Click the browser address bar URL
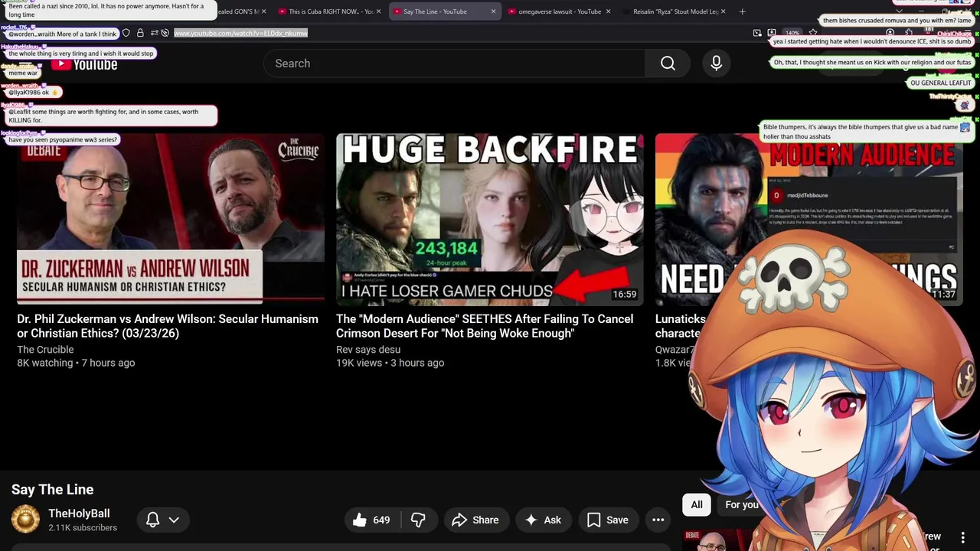The height and width of the screenshot is (551, 980). pyautogui.click(x=240, y=33)
